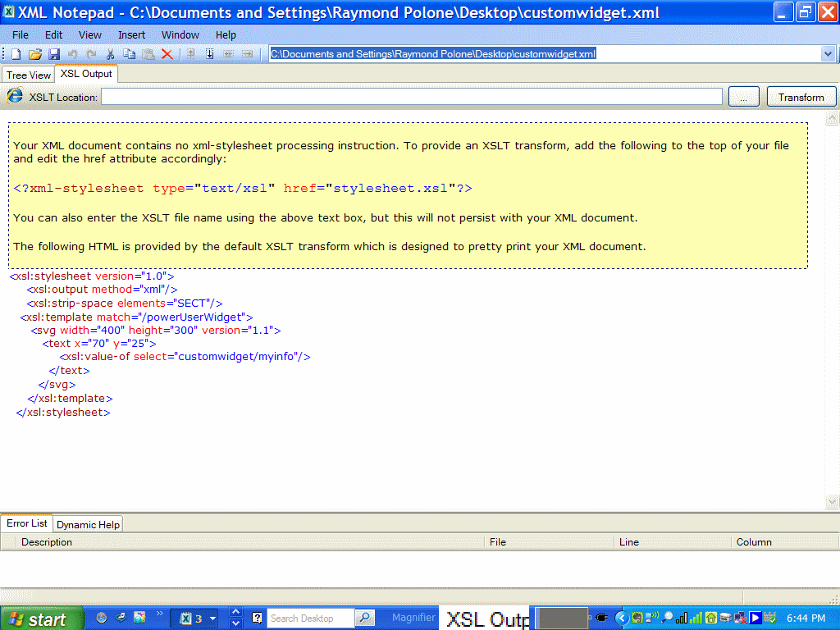Expand the quick launch overflow chevron
This screenshot has width=840, height=630.
click(x=159, y=614)
